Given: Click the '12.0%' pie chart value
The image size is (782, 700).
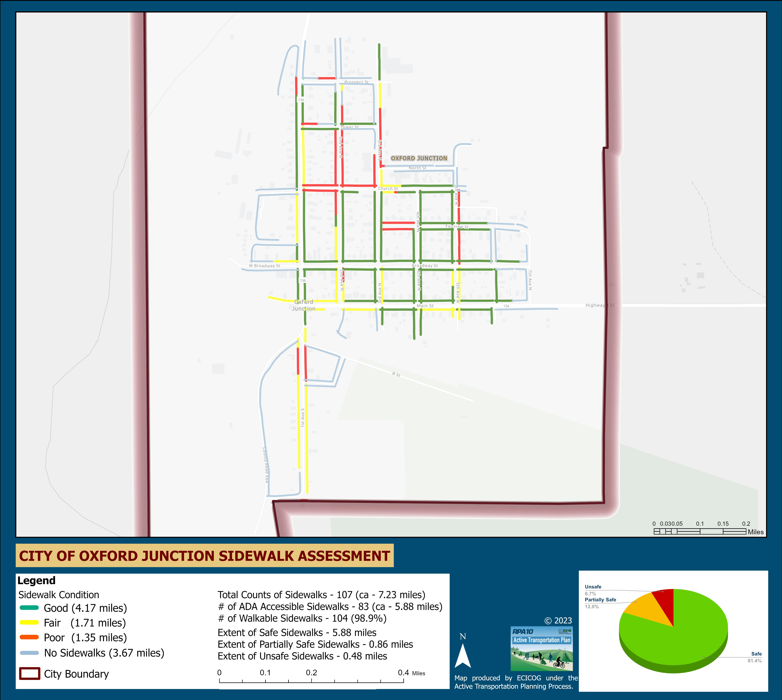Looking at the screenshot, I should pyautogui.click(x=592, y=607).
